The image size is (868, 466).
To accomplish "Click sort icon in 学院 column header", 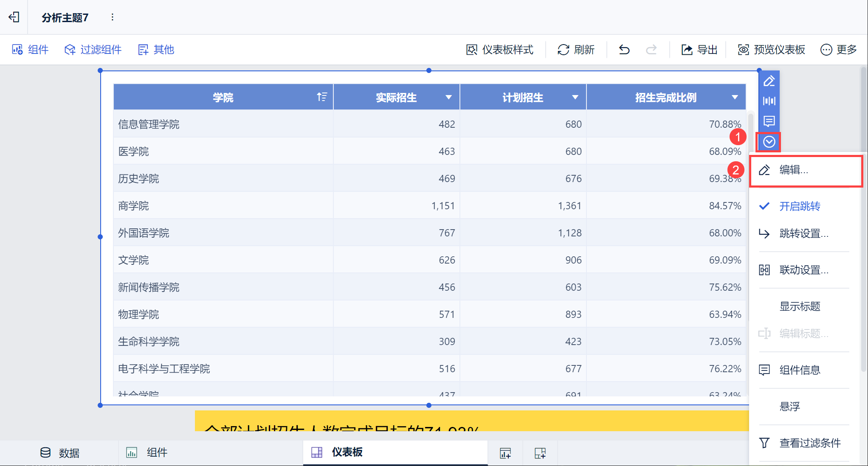I will [x=322, y=97].
